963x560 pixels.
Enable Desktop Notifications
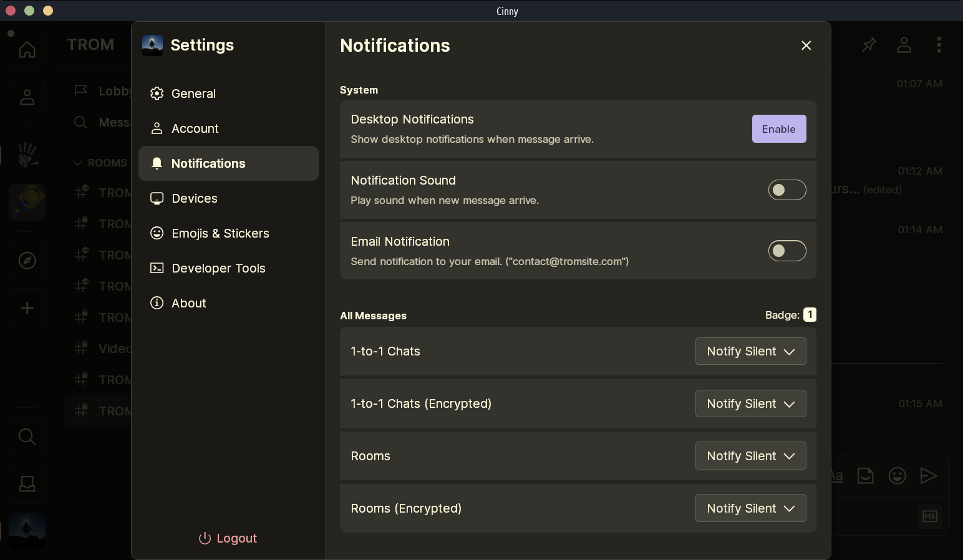click(x=778, y=129)
